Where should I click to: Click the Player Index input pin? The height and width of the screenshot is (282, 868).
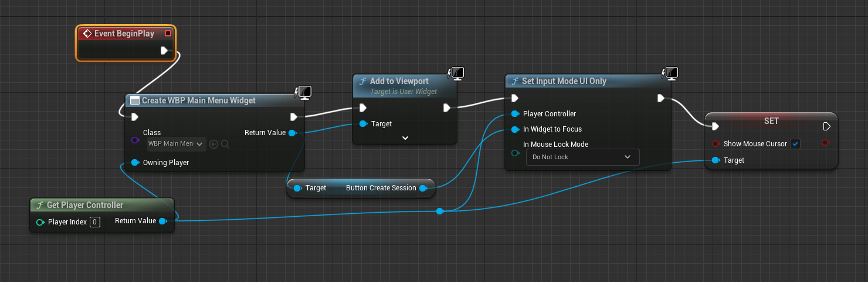(x=40, y=222)
